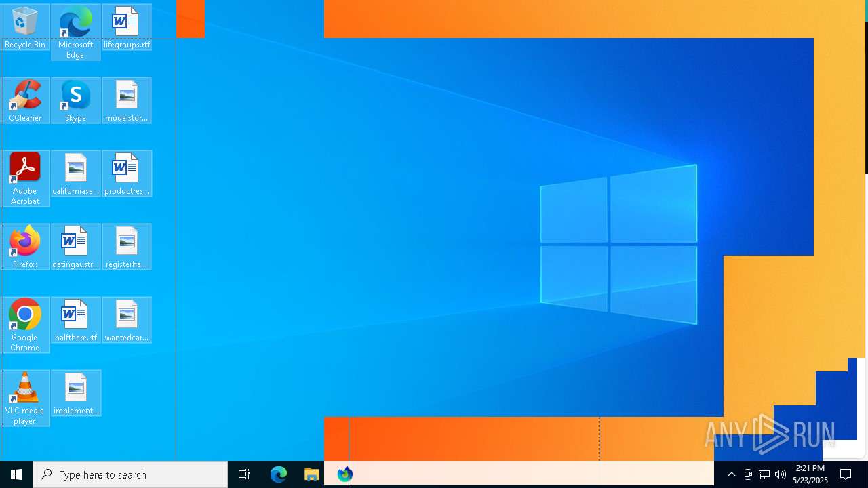The image size is (868, 488).
Task: Open the network status tray icon
Action: [x=764, y=474]
